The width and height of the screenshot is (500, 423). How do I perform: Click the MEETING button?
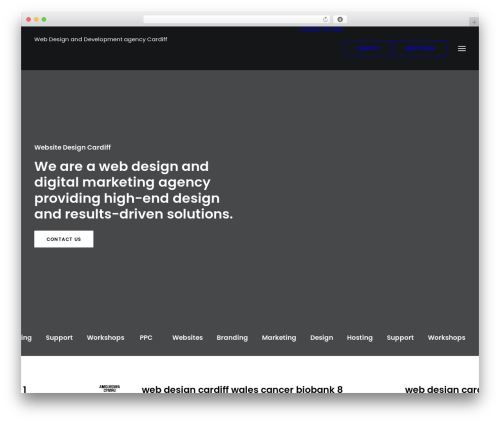420,49
